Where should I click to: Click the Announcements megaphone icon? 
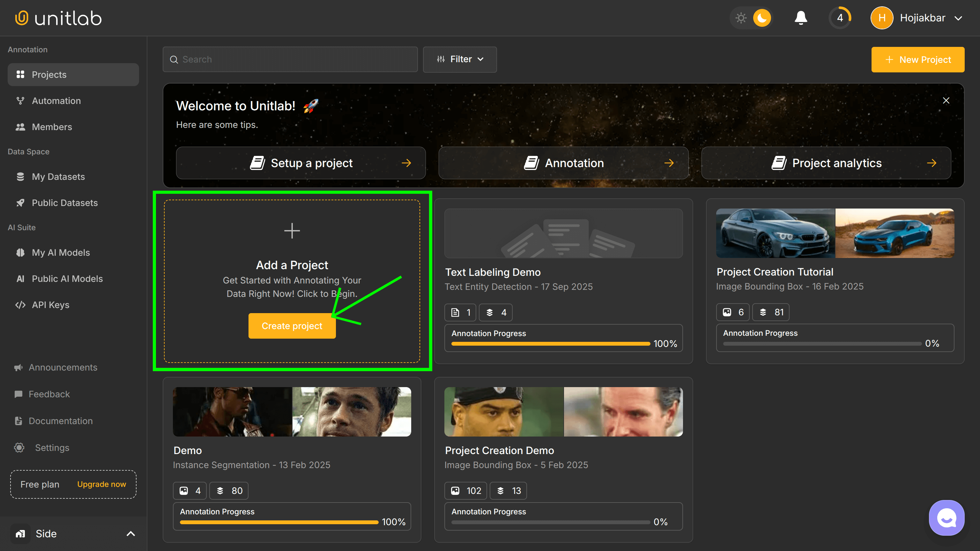click(x=19, y=367)
